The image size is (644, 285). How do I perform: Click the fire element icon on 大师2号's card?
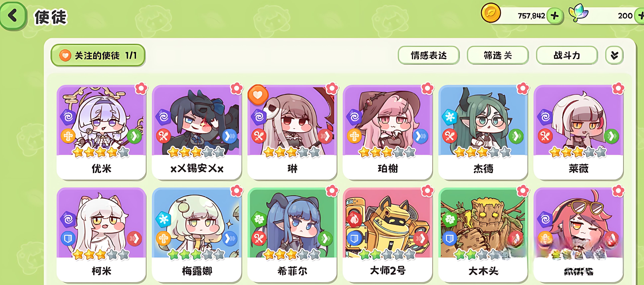click(x=354, y=219)
